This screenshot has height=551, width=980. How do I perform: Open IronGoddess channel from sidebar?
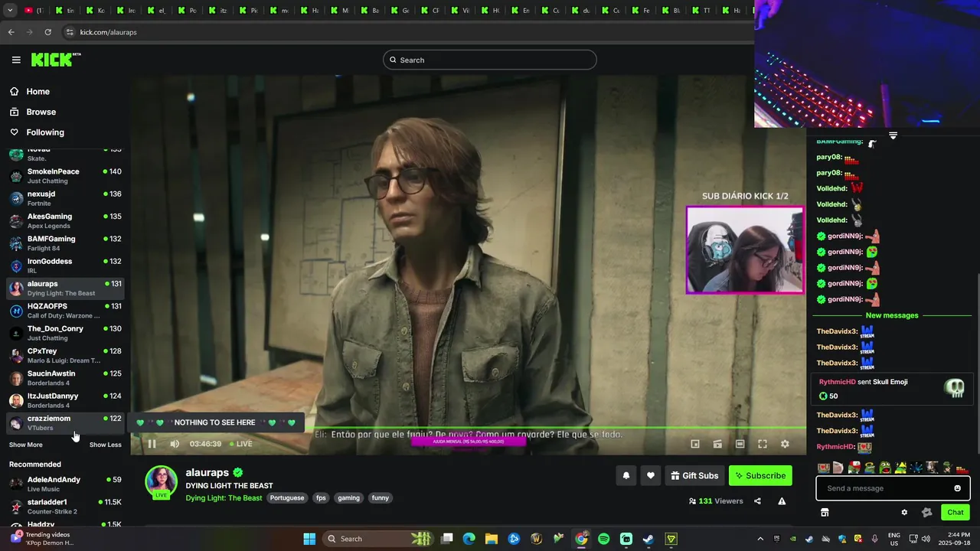(65, 266)
